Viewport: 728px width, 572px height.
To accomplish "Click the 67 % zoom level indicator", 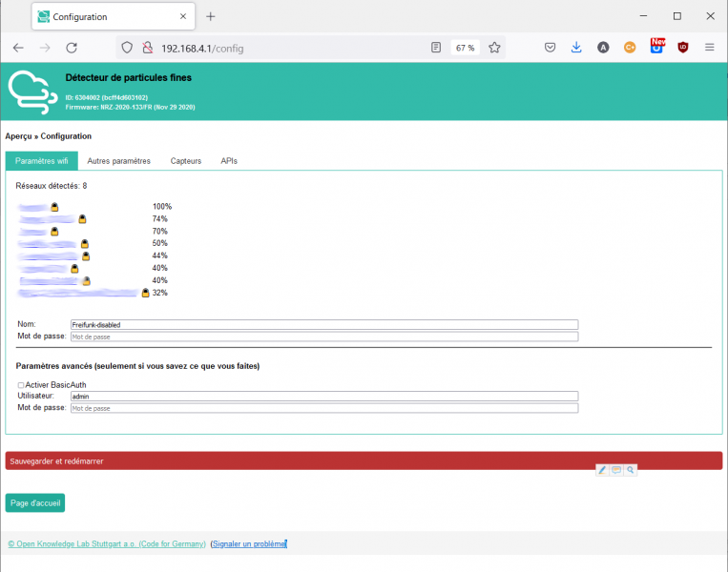I will coord(465,48).
